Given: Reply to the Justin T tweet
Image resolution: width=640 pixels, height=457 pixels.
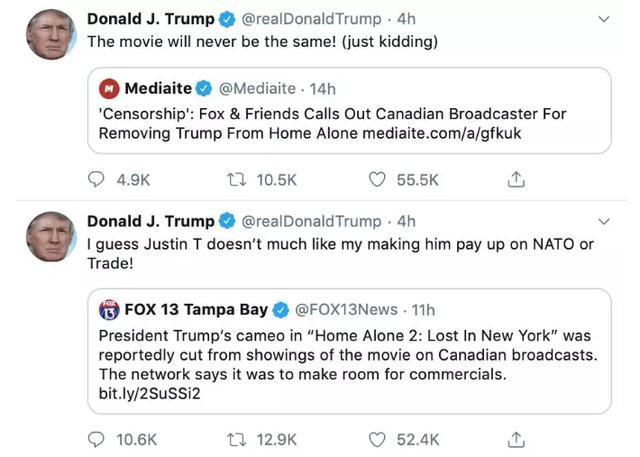Looking at the screenshot, I should pos(97,439).
